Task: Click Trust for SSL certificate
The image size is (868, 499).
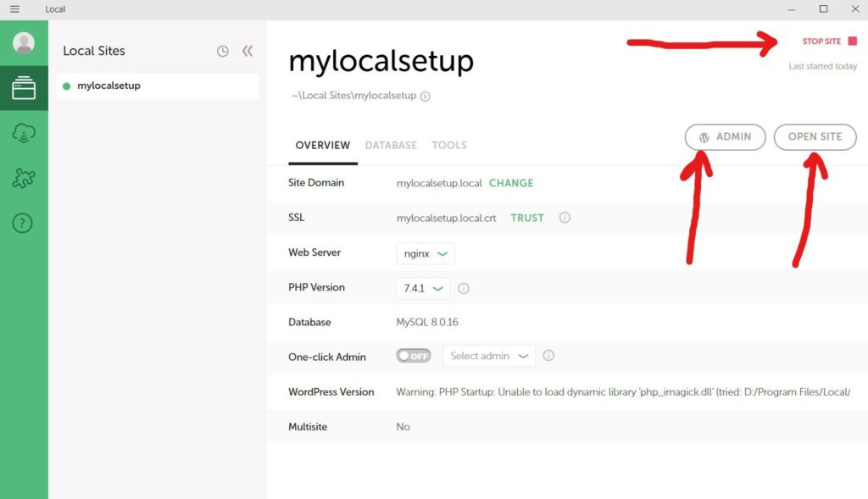Action: pos(527,218)
